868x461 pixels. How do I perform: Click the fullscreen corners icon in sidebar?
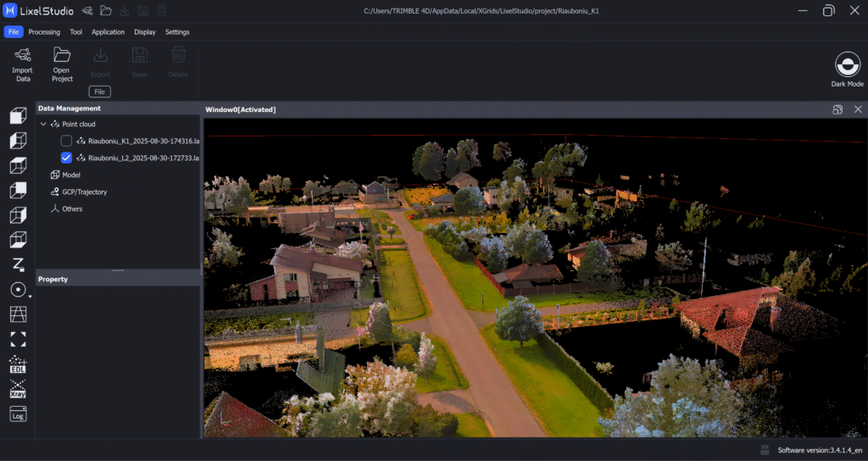[x=18, y=339]
